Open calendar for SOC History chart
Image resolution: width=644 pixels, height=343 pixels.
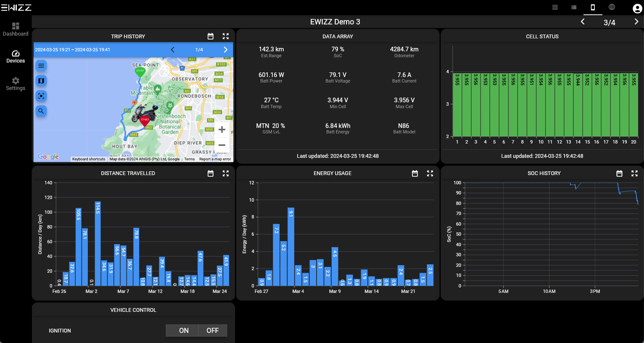point(619,173)
